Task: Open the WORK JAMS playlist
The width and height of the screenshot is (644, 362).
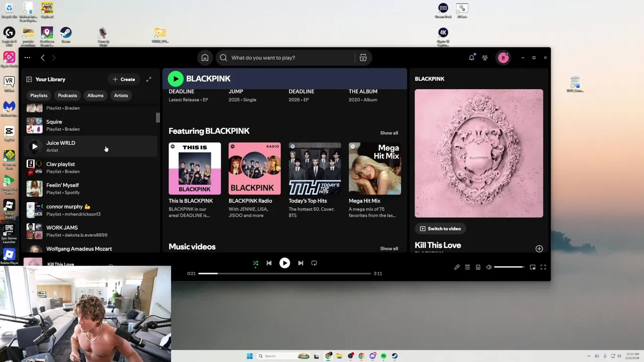Action: (91, 231)
